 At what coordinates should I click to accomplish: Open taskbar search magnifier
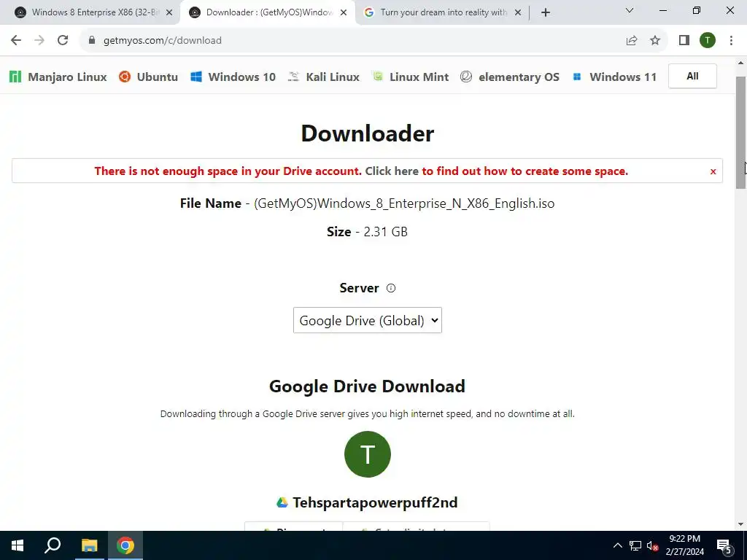tap(53, 545)
